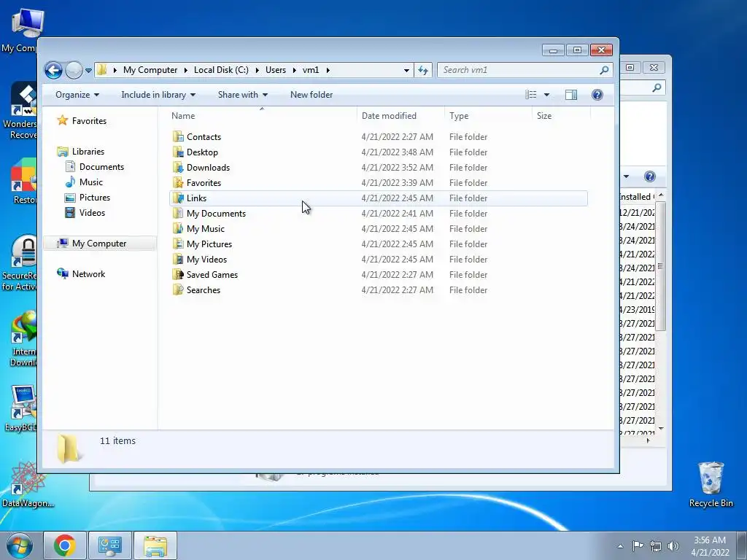Image resolution: width=747 pixels, height=560 pixels.
Task: Go back with the Back arrow button
Action: 53,71
